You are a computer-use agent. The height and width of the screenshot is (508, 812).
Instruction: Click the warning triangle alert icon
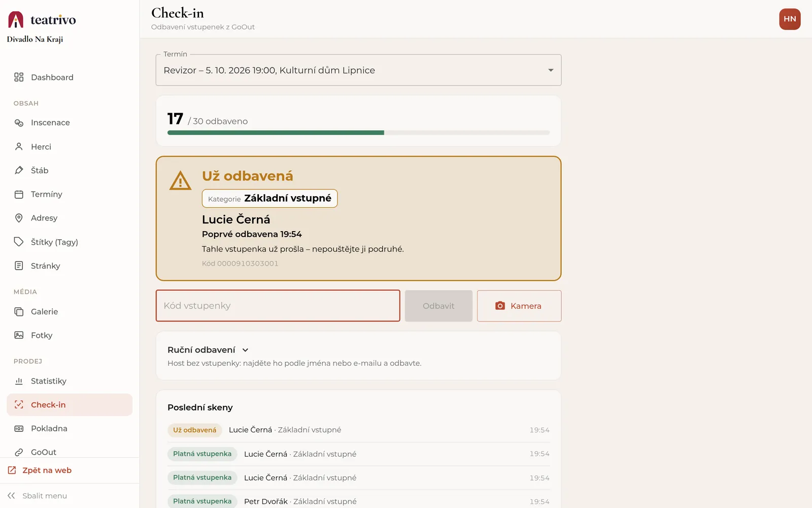pos(180,180)
